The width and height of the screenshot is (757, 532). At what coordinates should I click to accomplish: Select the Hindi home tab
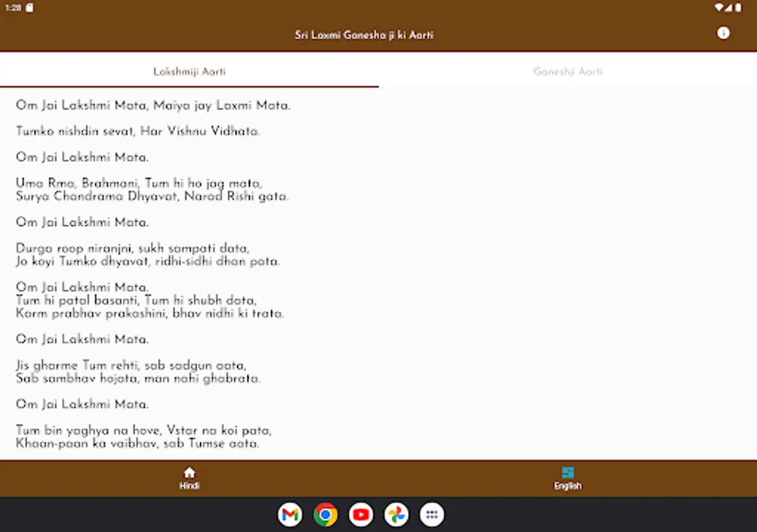point(189,478)
